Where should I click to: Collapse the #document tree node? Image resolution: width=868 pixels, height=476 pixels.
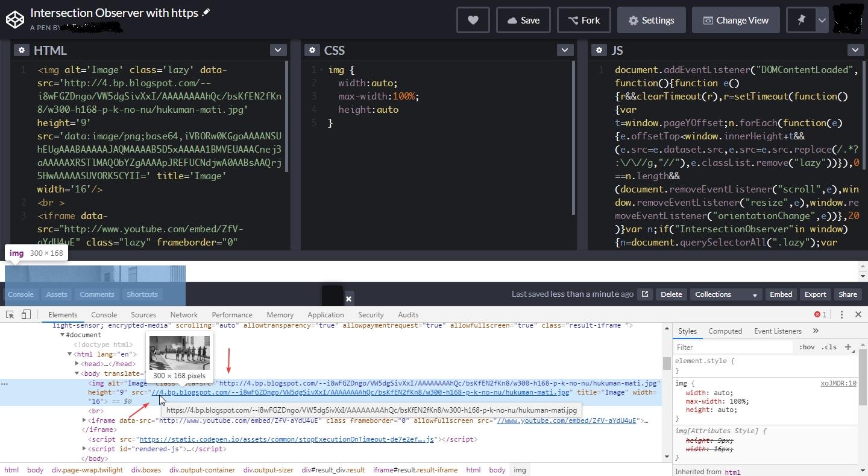[62, 335]
